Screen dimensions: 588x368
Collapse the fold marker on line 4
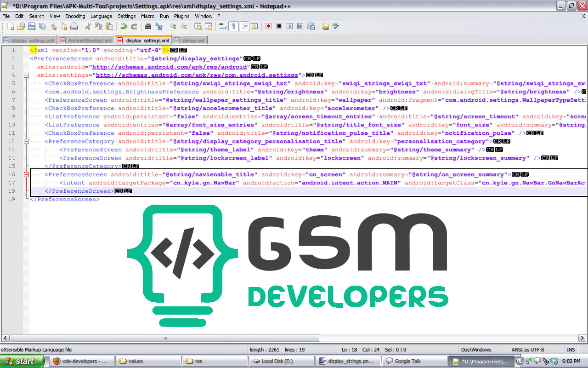26,75
